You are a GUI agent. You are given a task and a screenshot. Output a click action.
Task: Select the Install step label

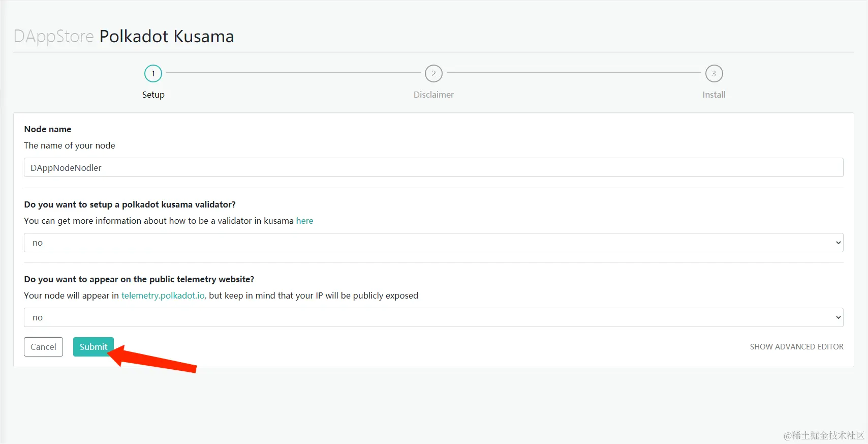(x=714, y=95)
